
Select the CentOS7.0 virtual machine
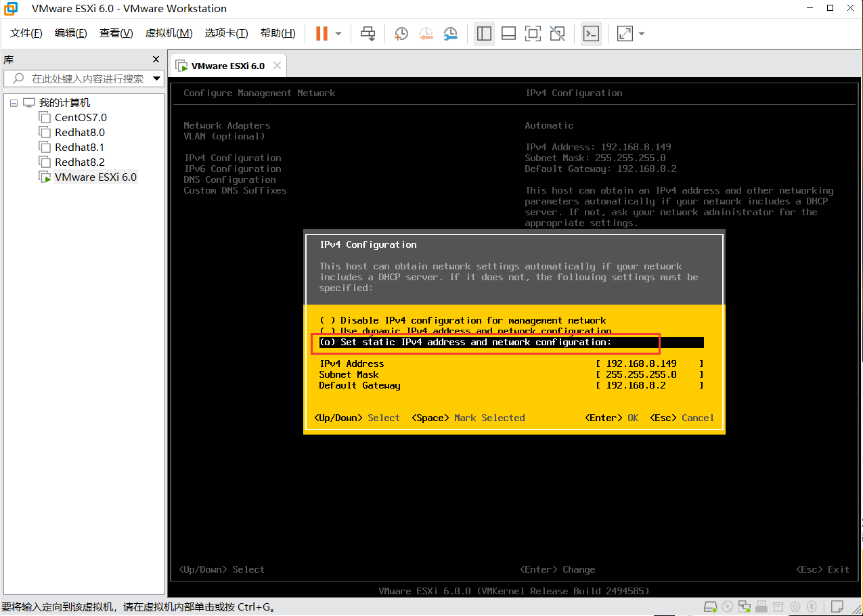(x=81, y=118)
